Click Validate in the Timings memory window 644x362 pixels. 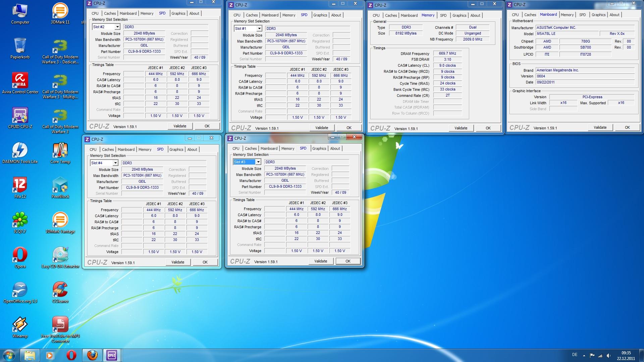461,128
